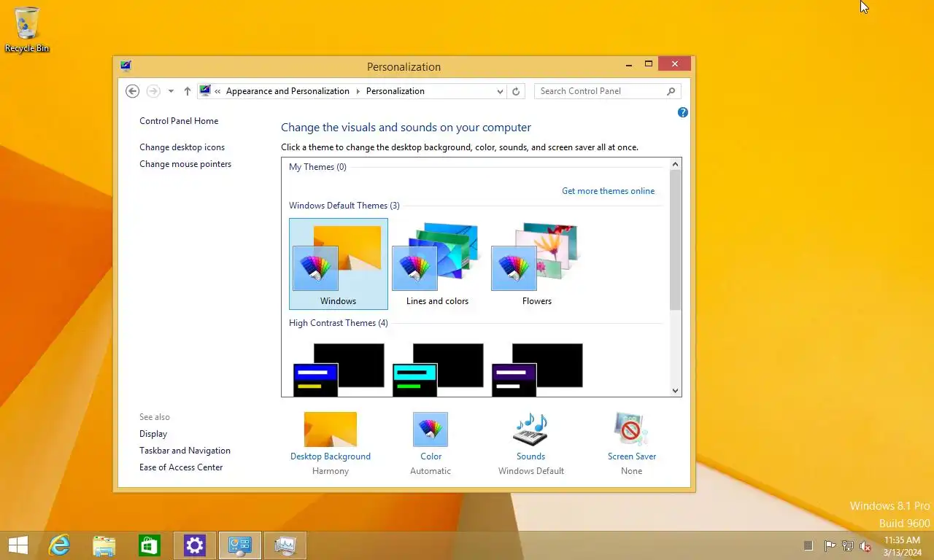The width and height of the screenshot is (934, 560).
Task: Open Control Panel Home link
Action: (179, 121)
